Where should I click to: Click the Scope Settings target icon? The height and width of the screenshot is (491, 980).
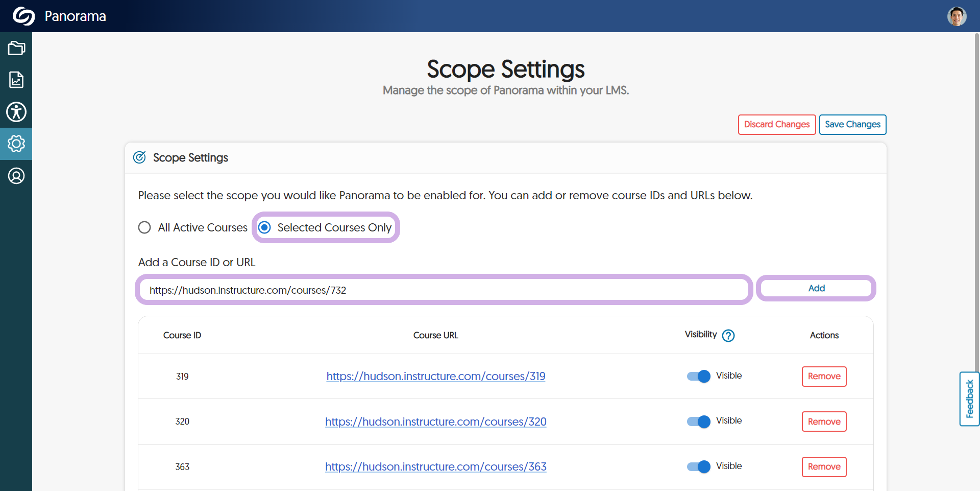[x=139, y=157]
